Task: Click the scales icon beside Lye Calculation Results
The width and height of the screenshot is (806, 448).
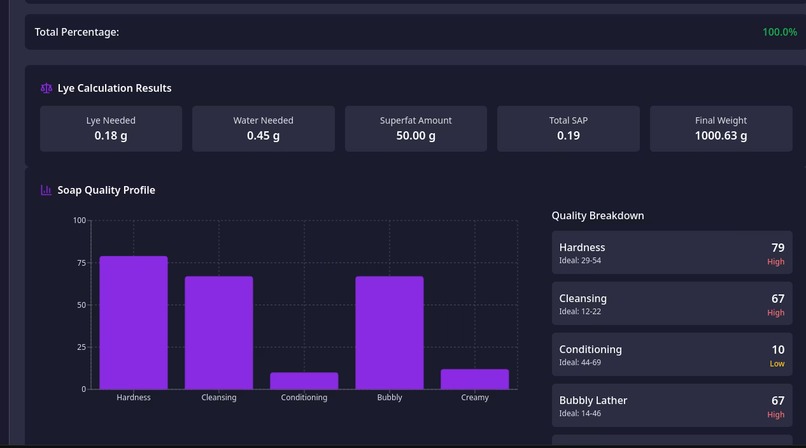Action: tap(46, 88)
